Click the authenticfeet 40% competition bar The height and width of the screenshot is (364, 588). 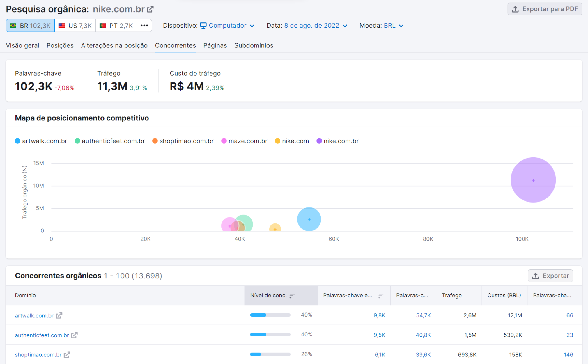click(x=270, y=335)
